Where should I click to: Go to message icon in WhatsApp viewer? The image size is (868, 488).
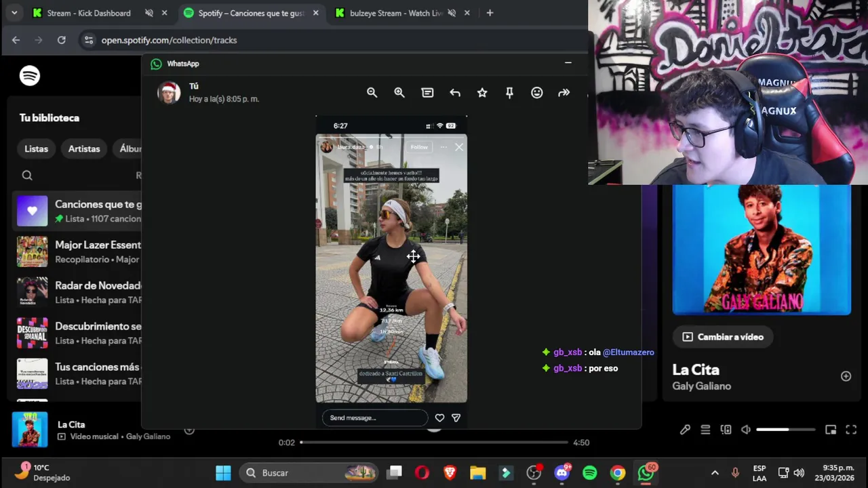pos(427,93)
